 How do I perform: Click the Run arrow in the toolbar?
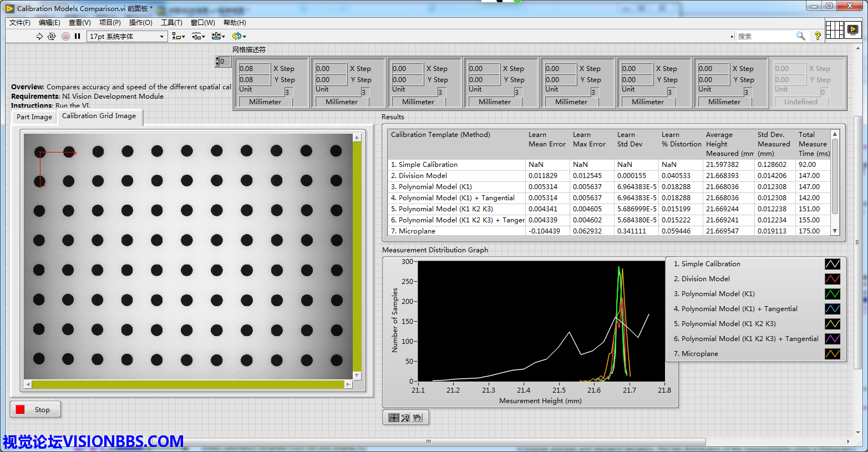click(x=39, y=37)
